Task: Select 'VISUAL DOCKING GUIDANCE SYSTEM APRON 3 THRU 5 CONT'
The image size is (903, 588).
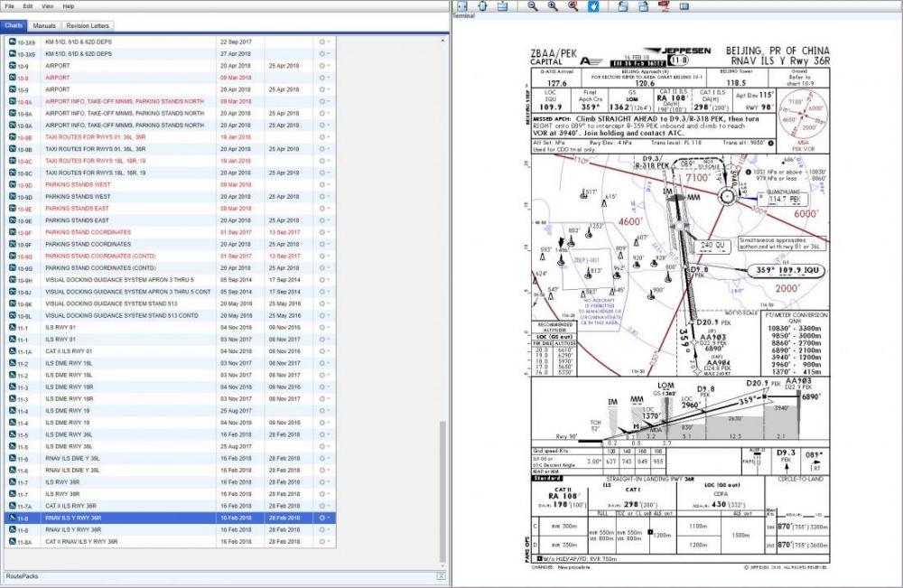Action: click(x=170, y=292)
